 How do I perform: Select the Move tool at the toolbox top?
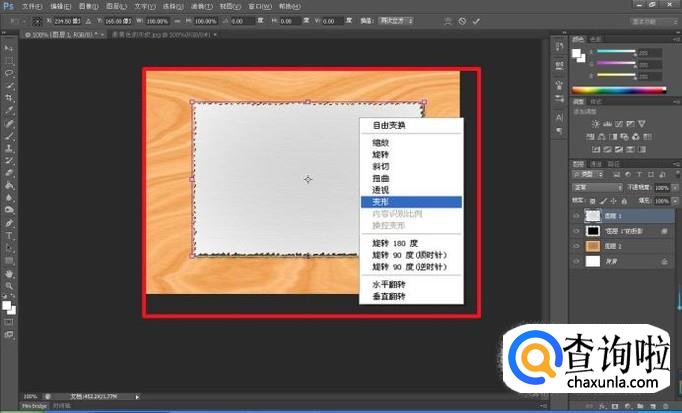[9, 47]
